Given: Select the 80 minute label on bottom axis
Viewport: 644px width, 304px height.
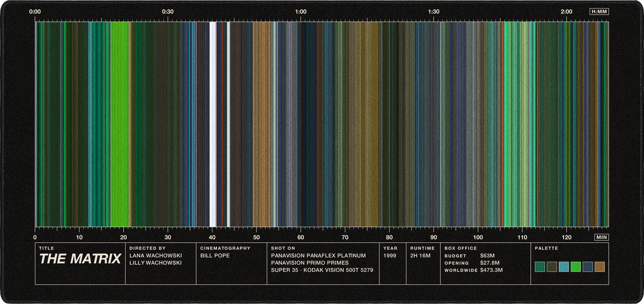Looking at the screenshot, I should 389,237.
